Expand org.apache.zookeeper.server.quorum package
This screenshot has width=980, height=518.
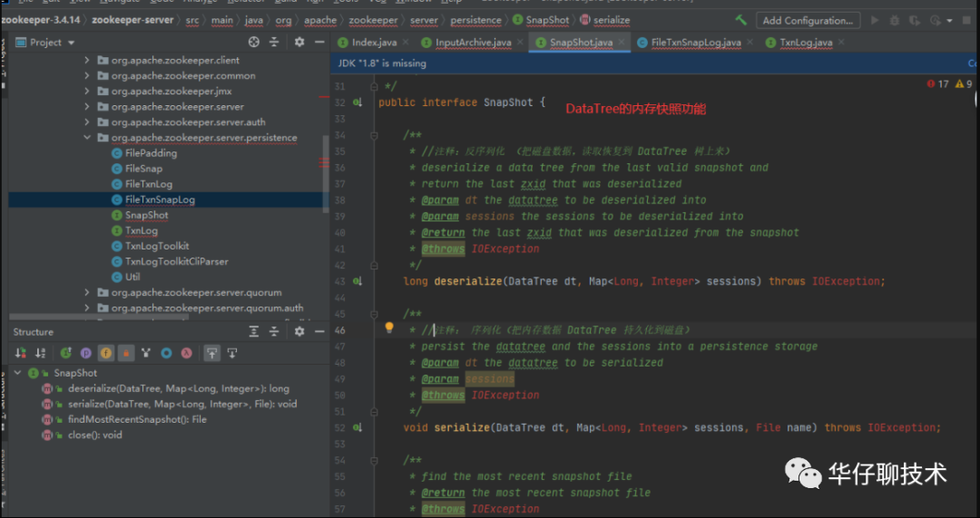click(x=87, y=293)
